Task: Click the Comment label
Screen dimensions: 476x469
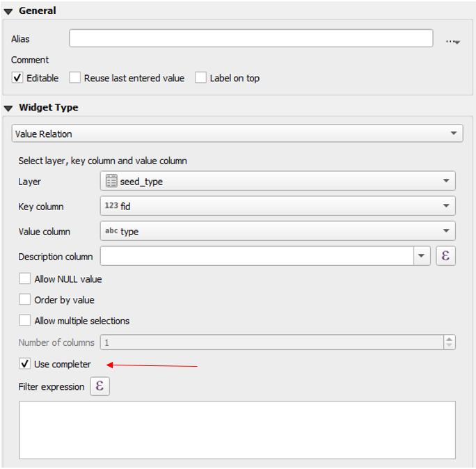Action: pos(30,60)
